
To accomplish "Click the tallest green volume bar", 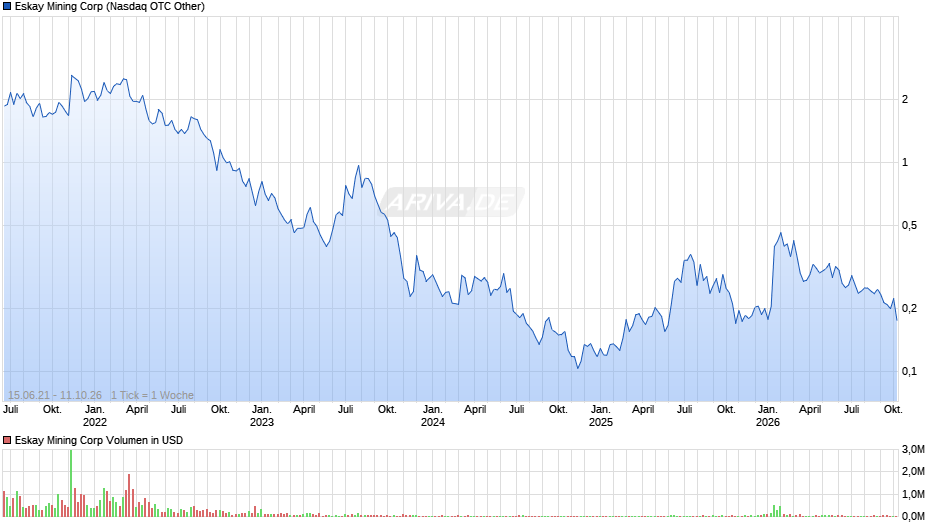I will 71,483.
